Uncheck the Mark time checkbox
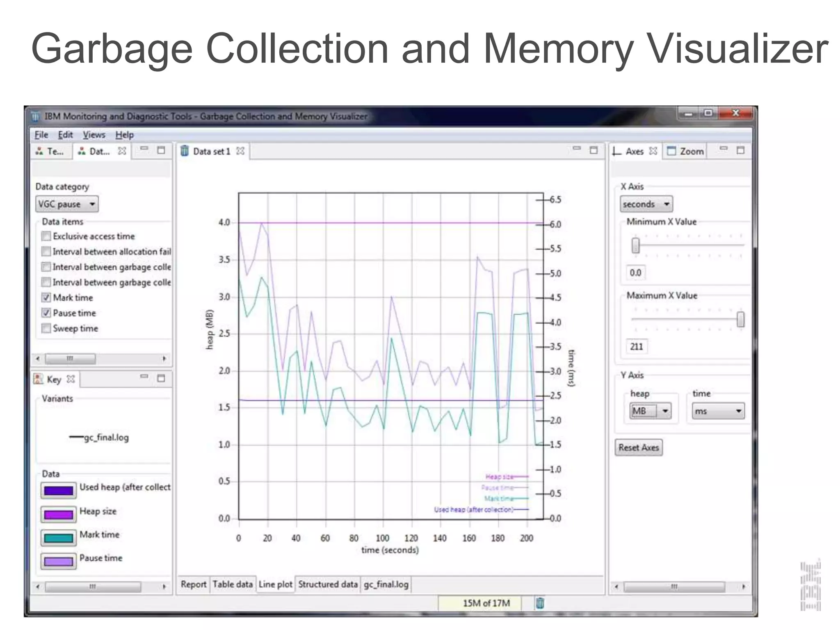The width and height of the screenshot is (840, 630). (x=46, y=297)
